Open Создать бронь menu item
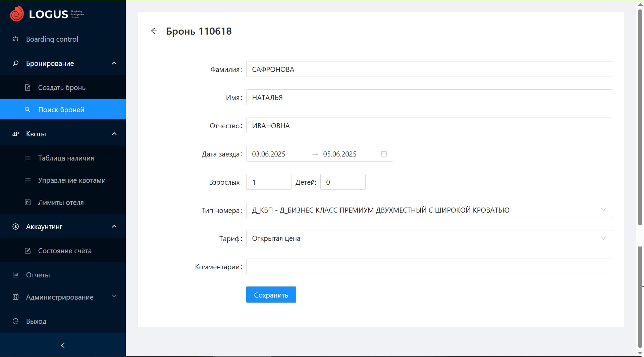The image size is (644, 357). (x=62, y=88)
